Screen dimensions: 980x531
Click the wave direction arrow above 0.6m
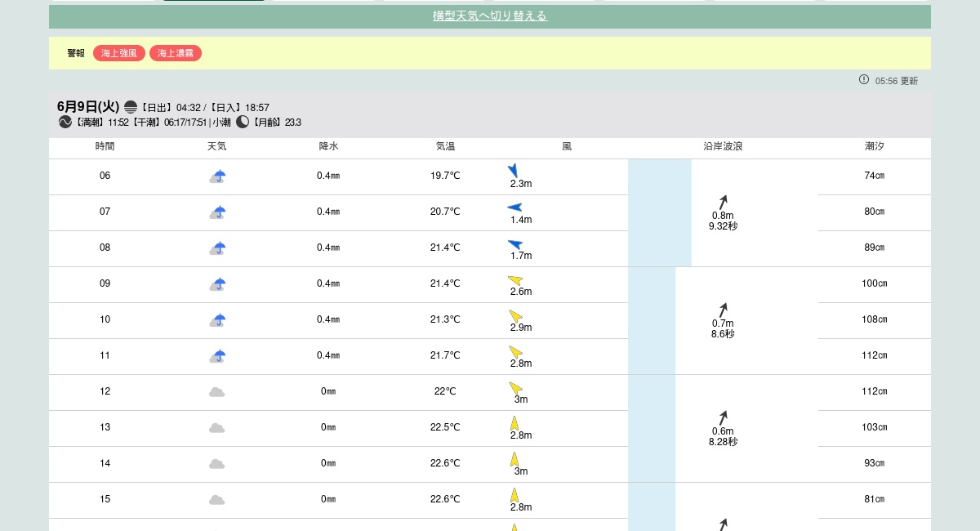pos(723,417)
